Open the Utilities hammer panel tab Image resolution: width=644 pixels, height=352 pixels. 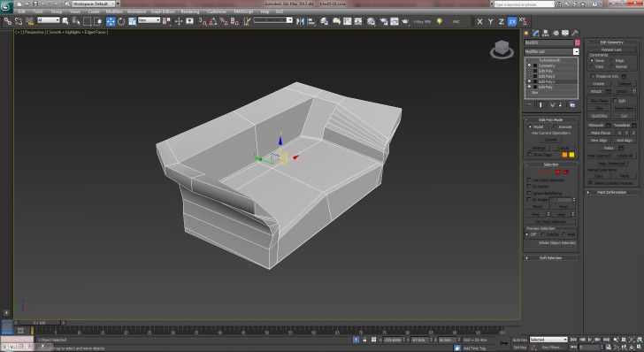click(x=575, y=33)
